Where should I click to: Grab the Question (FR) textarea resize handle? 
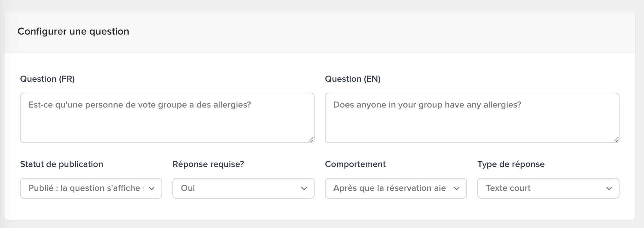tap(311, 140)
